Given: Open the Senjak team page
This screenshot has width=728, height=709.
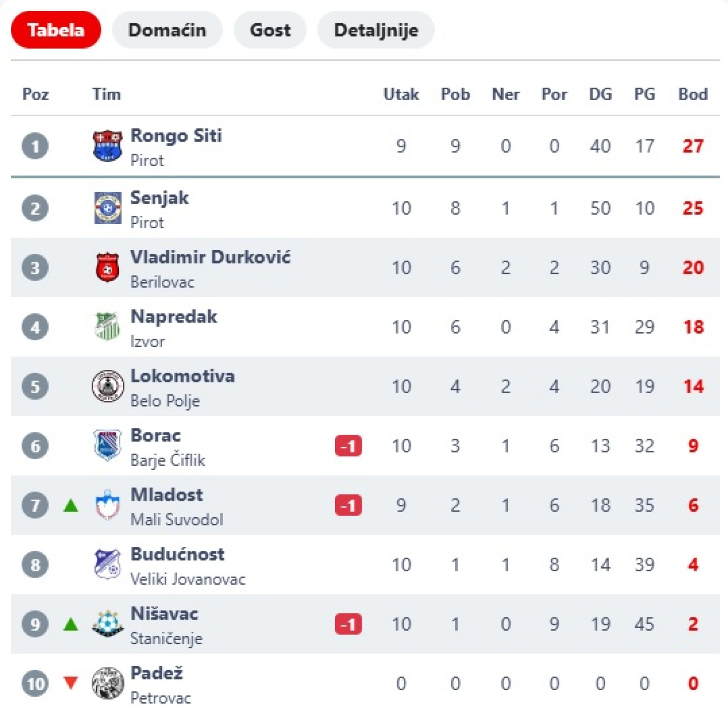Looking at the screenshot, I should 159,198.
